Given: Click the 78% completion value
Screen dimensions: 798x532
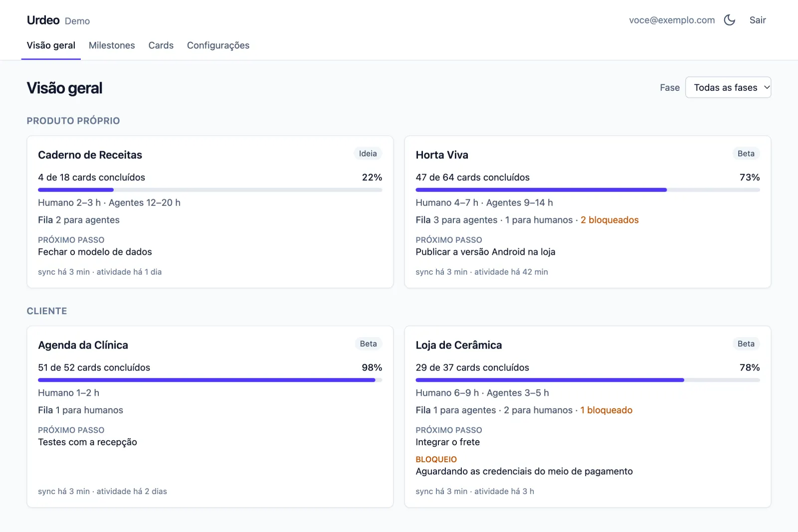Looking at the screenshot, I should pos(750,367).
